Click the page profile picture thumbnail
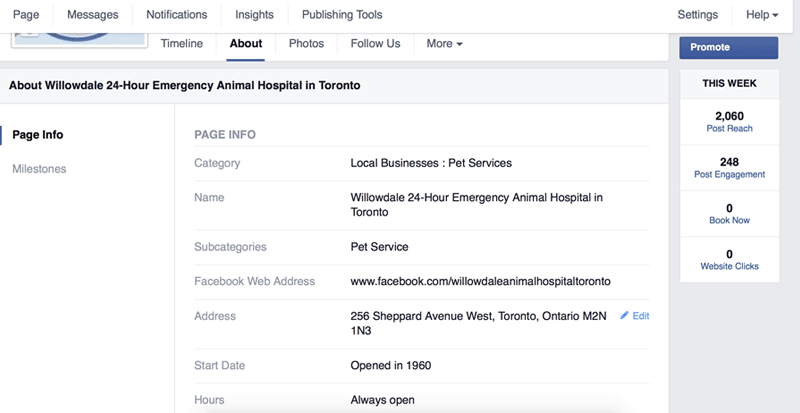 click(80, 40)
